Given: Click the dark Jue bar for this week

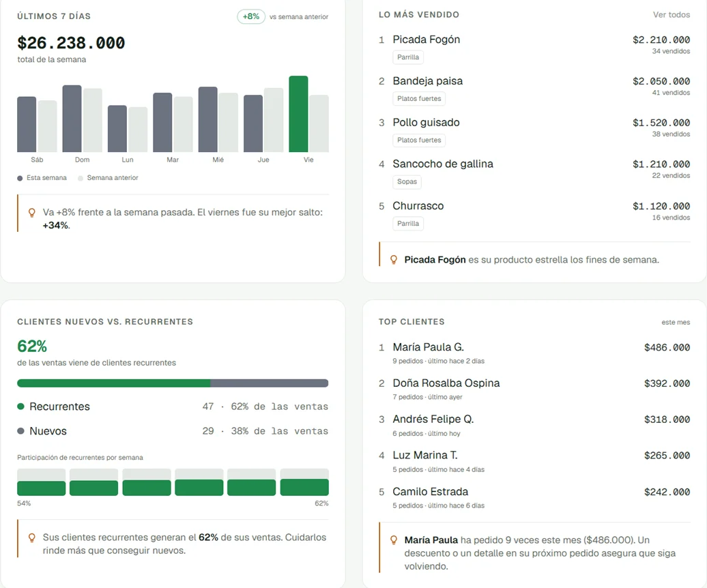Looking at the screenshot, I should (253, 123).
